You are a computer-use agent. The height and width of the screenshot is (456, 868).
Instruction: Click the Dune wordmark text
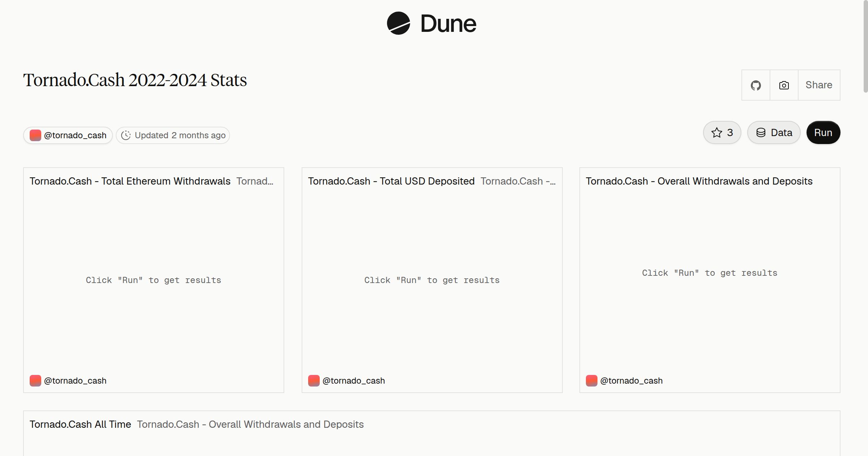coord(448,24)
